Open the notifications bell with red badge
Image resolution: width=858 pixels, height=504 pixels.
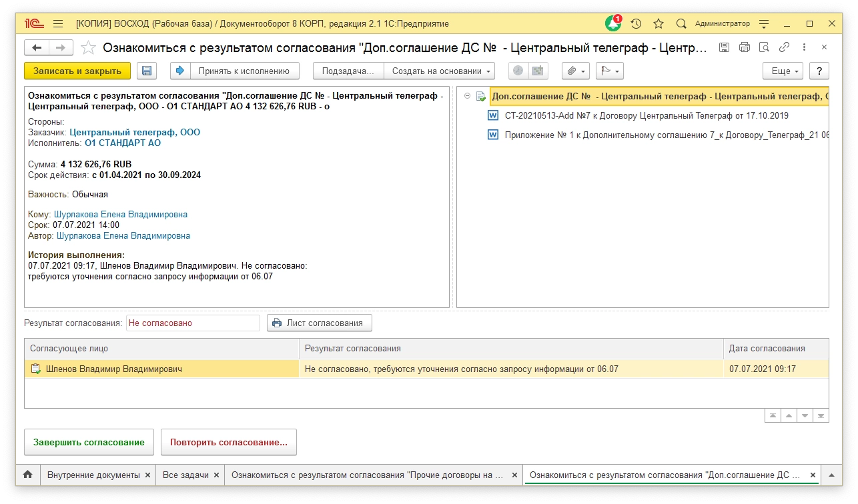(x=613, y=23)
